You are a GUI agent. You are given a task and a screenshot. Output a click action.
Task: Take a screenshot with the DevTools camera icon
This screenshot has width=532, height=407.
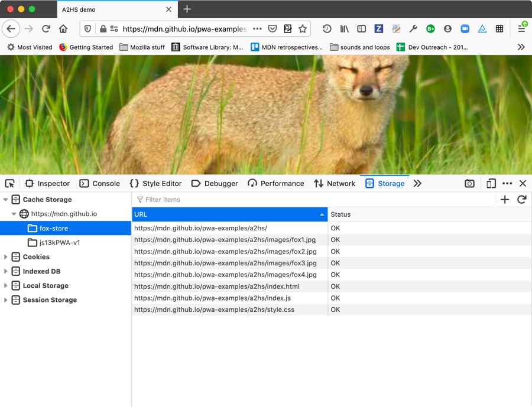pyautogui.click(x=469, y=184)
